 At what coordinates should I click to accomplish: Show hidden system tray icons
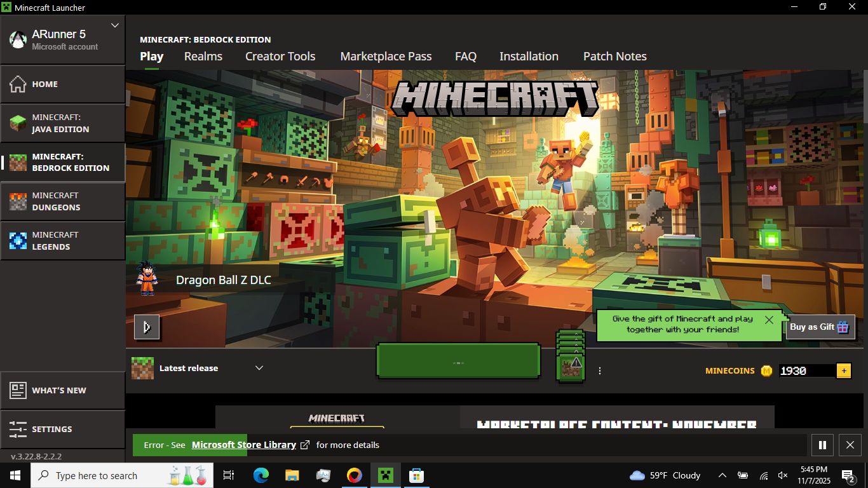click(722, 475)
